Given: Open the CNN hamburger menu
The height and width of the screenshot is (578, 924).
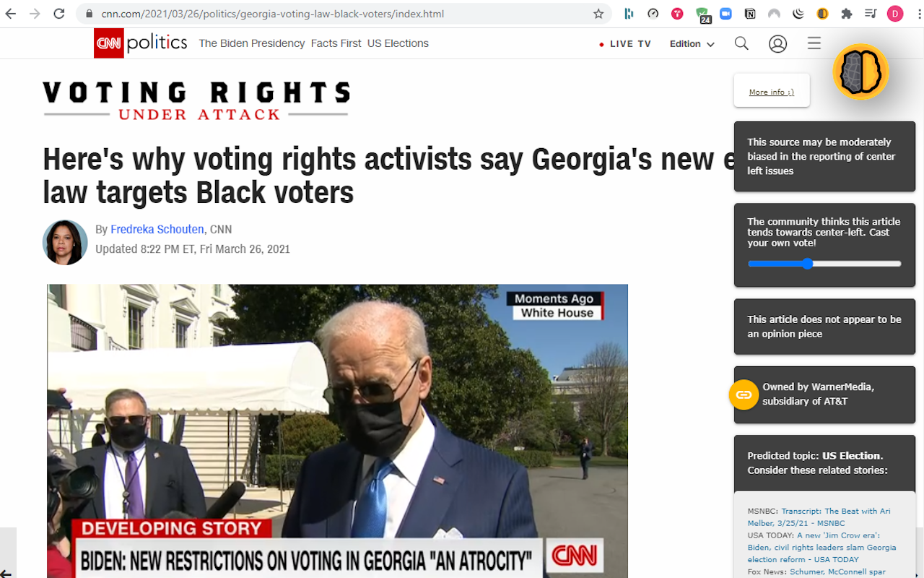Looking at the screenshot, I should (814, 43).
